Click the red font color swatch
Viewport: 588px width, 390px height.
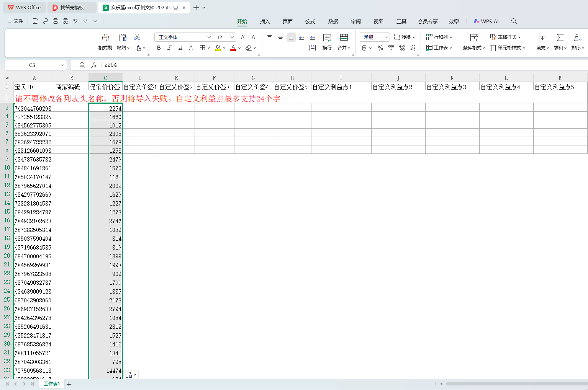(x=233, y=48)
